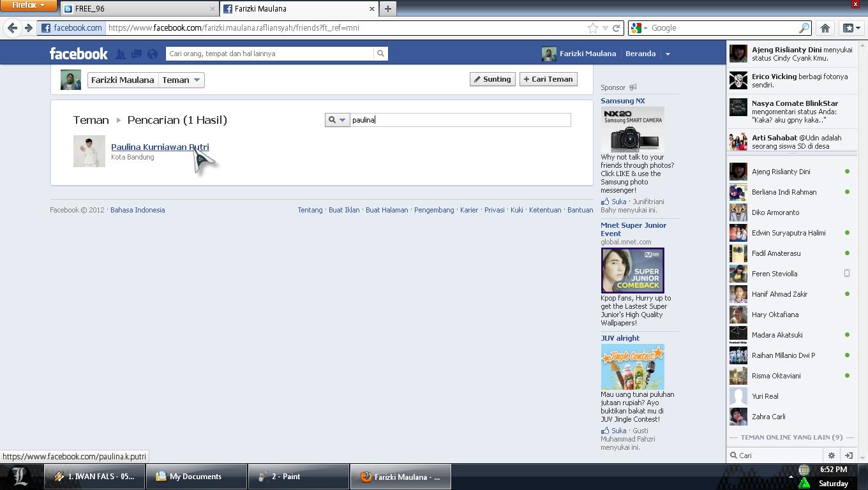Open a new tab with plus button

[x=387, y=9]
